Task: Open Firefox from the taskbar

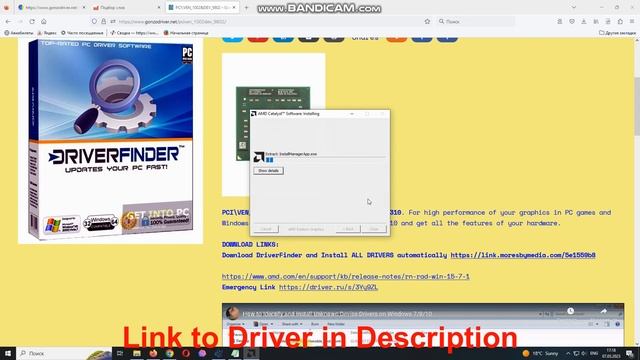Action: pos(153,353)
